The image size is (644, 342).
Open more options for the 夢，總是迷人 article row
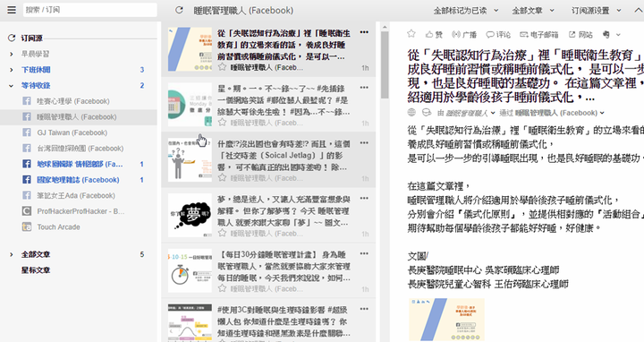364,199
